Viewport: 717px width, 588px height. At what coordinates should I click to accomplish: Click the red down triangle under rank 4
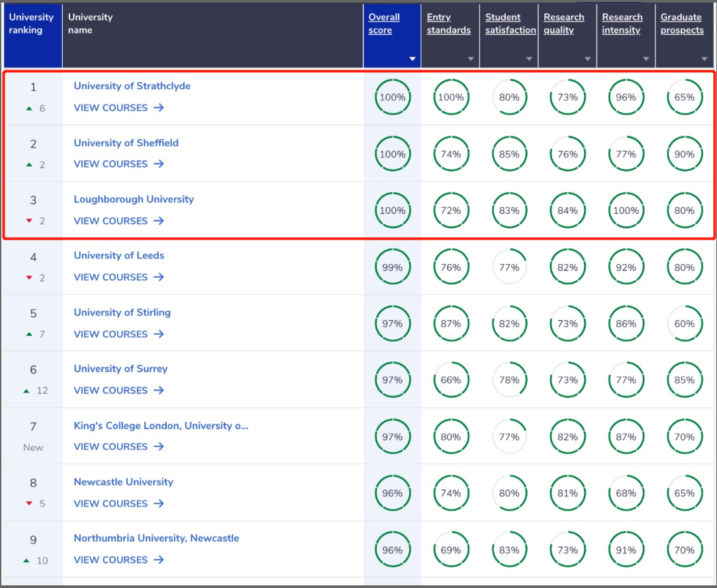click(x=29, y=277)
